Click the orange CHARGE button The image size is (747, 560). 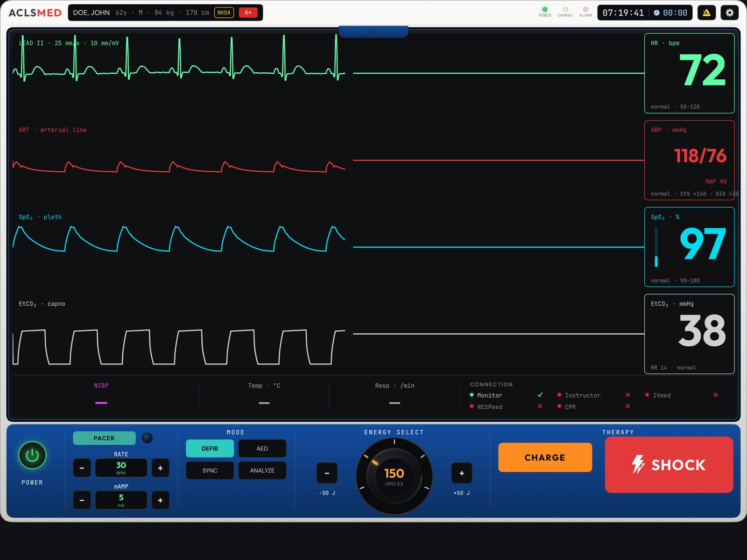(545, 457)
